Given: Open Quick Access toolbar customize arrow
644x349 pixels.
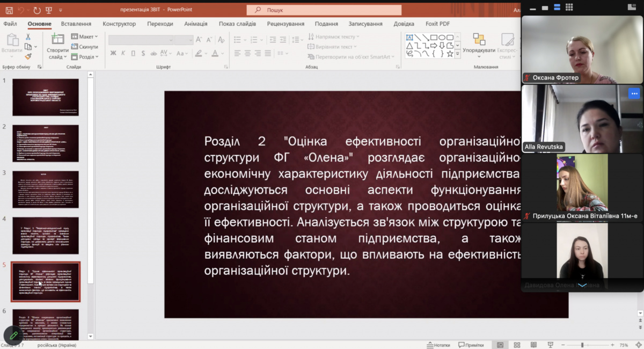Looking at the screenshot, I should 62,10.
